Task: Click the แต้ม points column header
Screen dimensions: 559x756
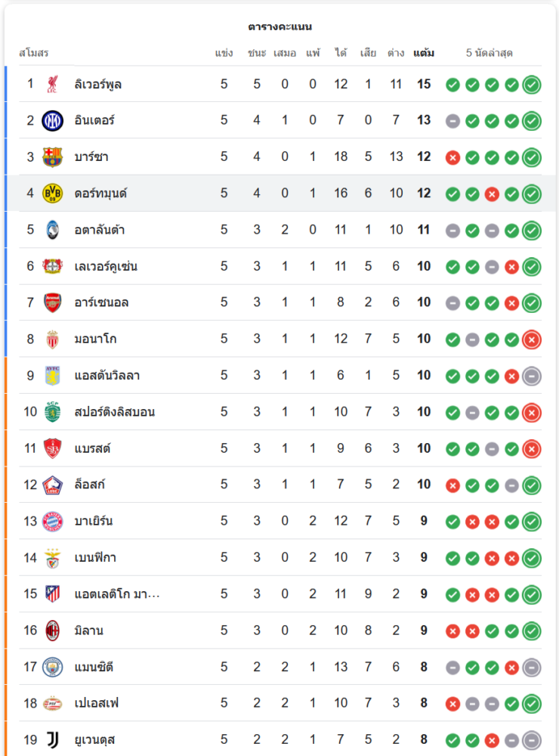Action: coord(424,53)
